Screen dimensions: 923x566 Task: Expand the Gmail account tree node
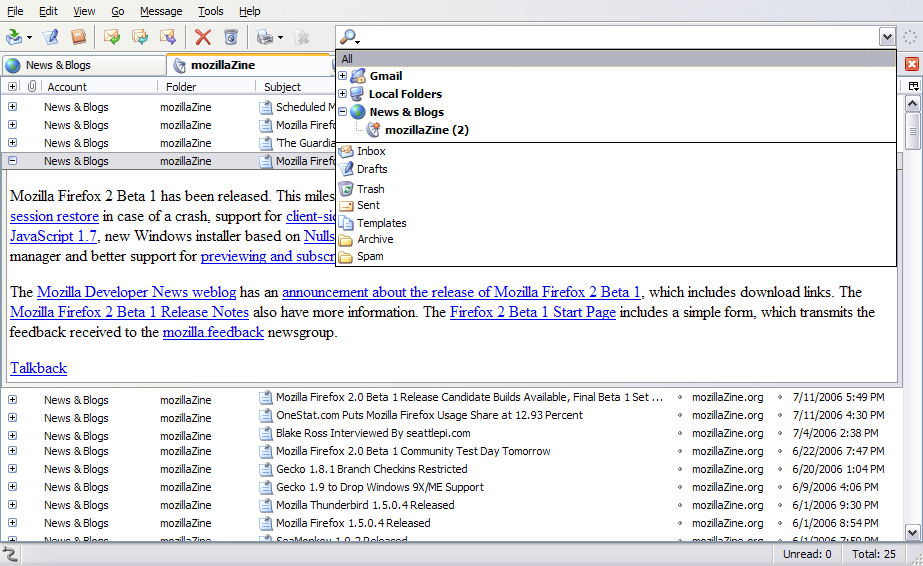(x=343, y=76)
